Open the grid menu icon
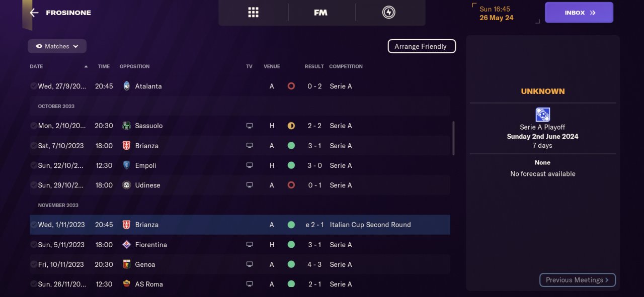This screenshot has height=297, width=644. click(x=253, y=13)
